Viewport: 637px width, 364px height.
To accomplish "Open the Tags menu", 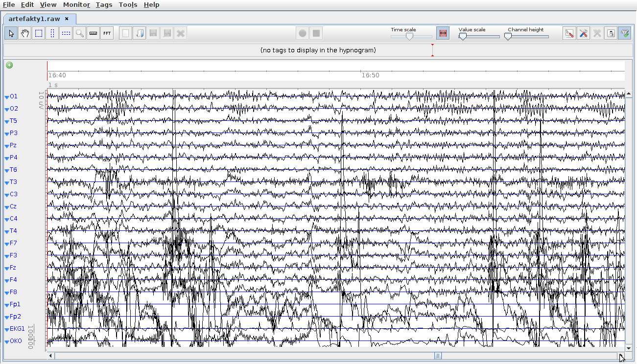I will 104,5.
